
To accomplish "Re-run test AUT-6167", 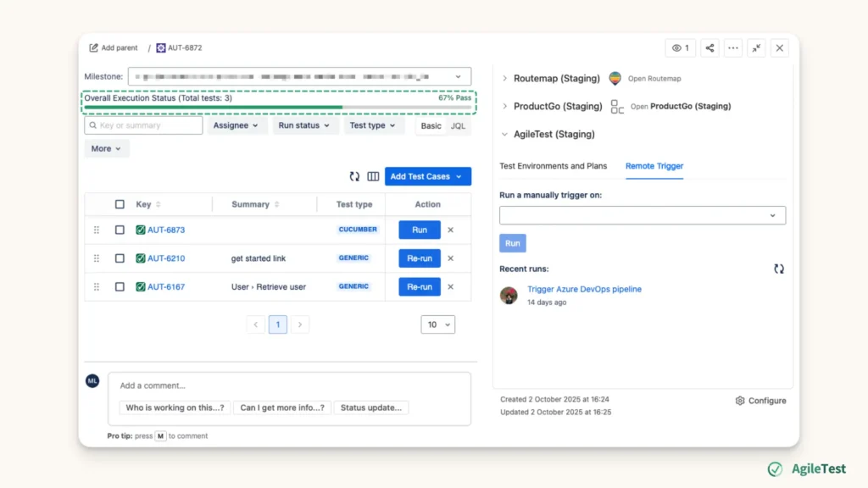I will 420,286.
